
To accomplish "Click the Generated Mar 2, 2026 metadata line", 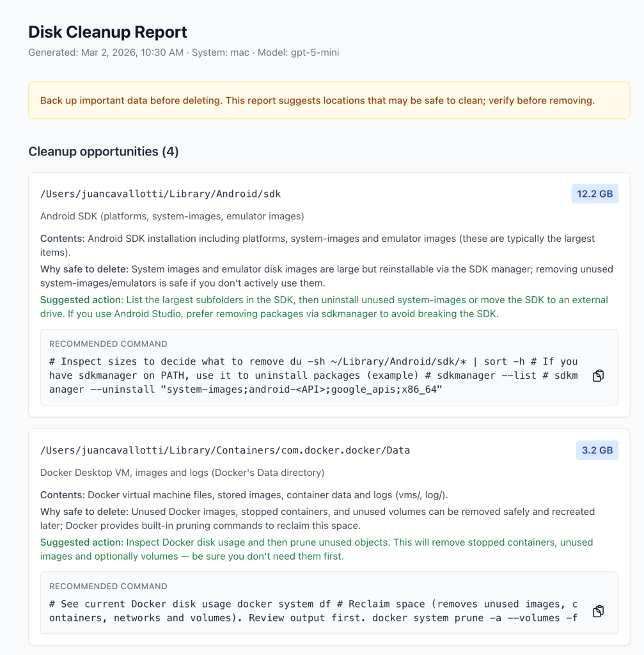I will [184, 52].
